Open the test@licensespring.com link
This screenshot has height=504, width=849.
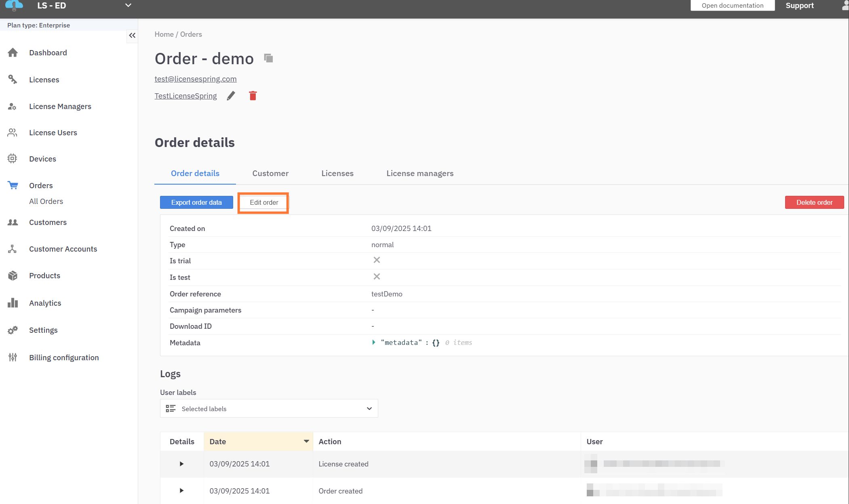196,79
